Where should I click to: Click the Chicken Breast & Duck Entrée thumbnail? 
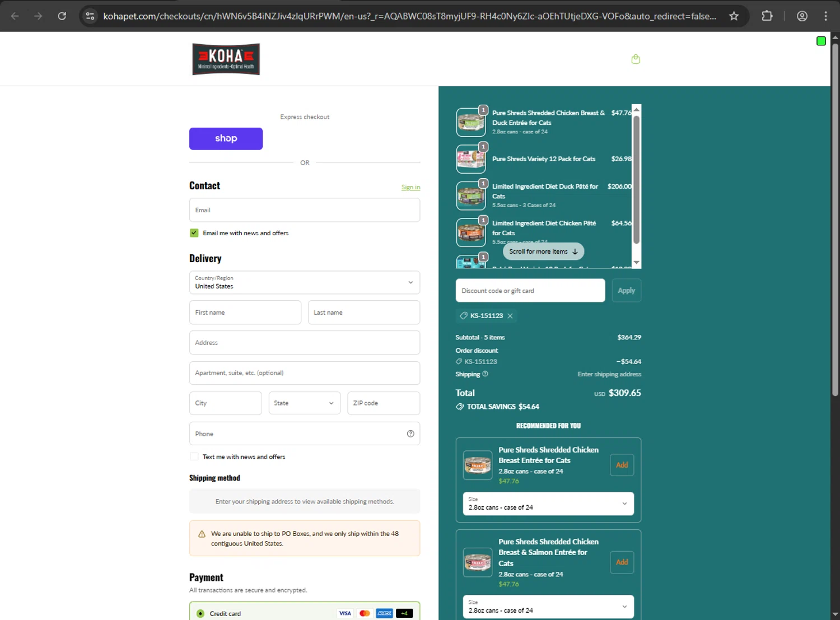pyautogui.click(x=471, y=122)
